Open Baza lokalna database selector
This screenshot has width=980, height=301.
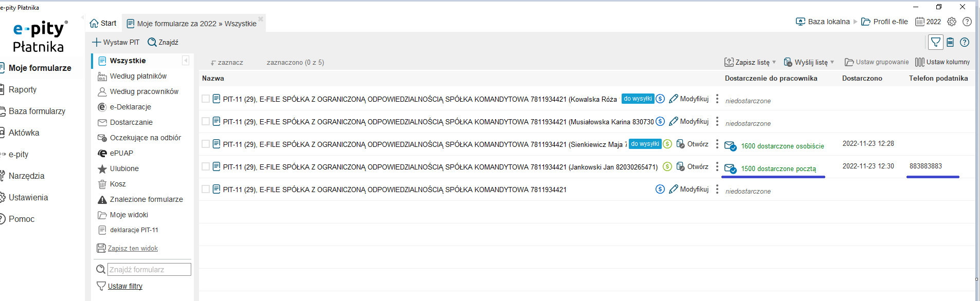[823, 22]
